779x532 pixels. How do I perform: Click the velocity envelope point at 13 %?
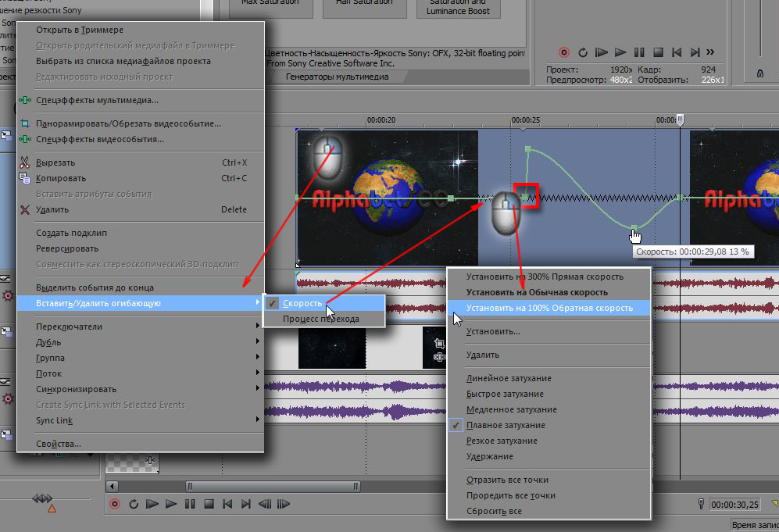pos(634,228)
